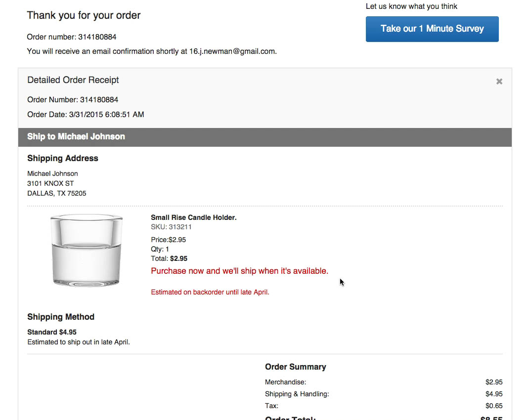Viewport: 530px width, 420px height.
Task: Click the candle holder product image
Action: [86, 250]
